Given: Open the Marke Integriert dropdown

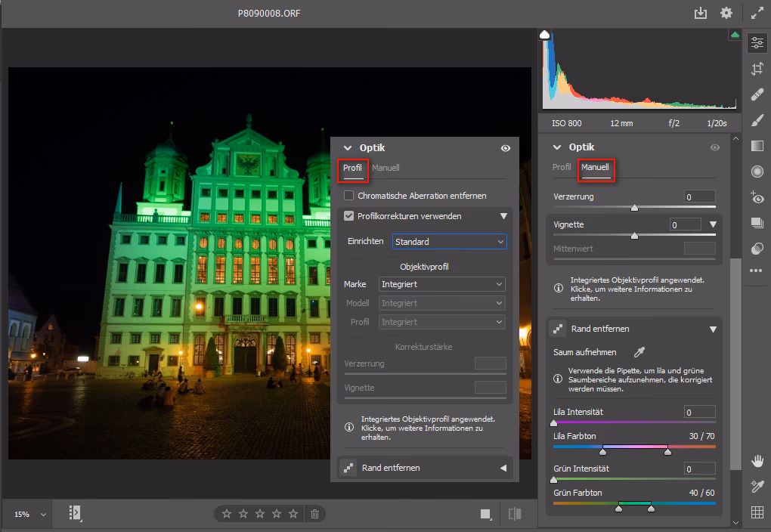Looking at the screenshot, I should tap(441, 284).
